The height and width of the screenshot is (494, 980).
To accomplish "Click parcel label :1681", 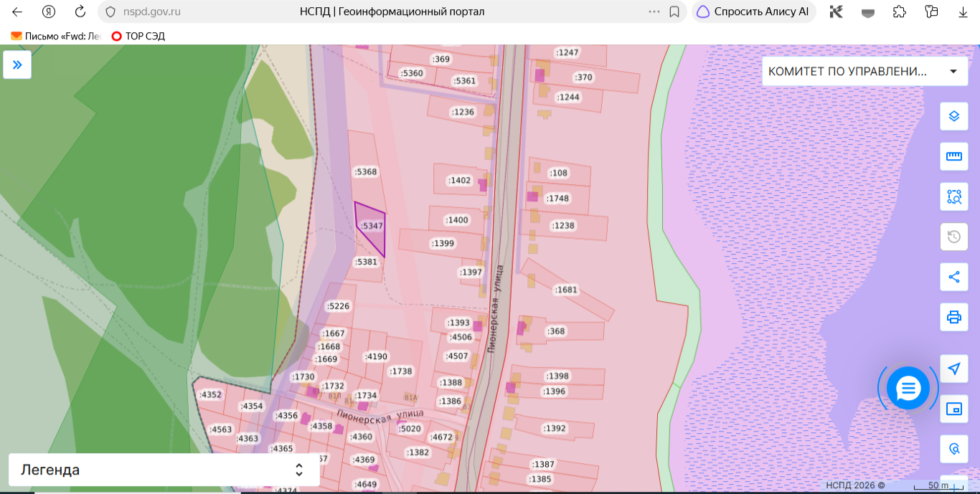I will click(x=565, y=290).
